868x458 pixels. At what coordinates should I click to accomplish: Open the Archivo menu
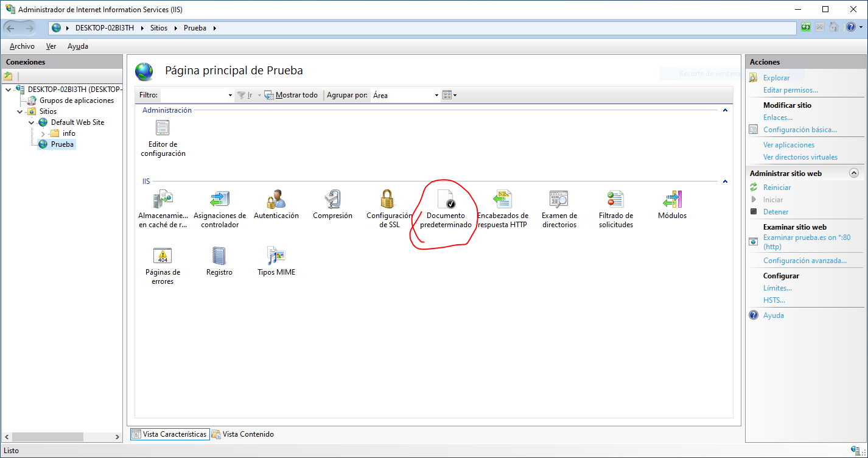coord(22,46)
